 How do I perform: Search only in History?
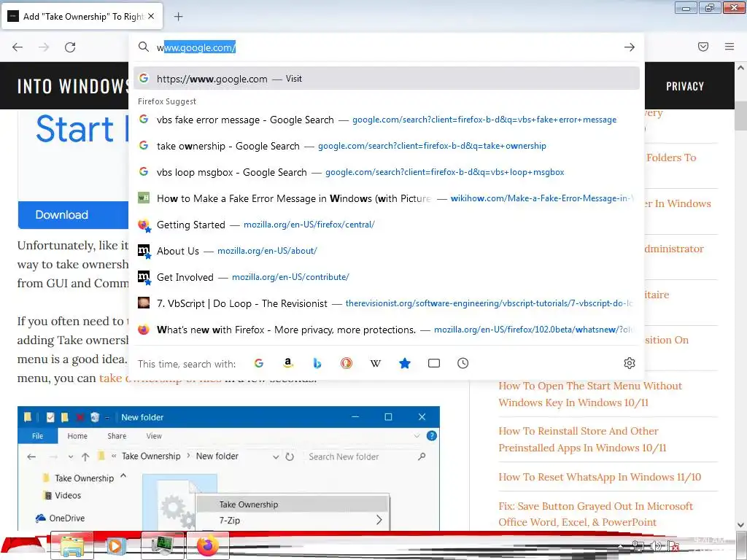pyautogui.click(x=463, y=363)
